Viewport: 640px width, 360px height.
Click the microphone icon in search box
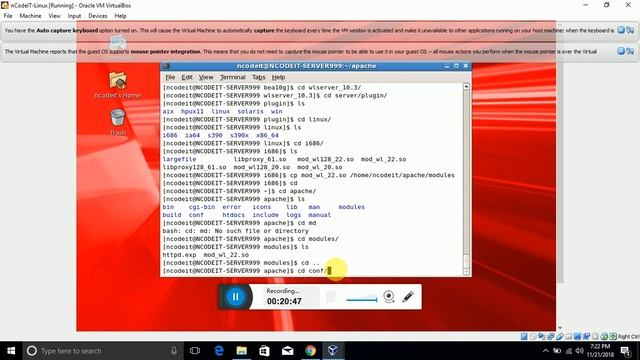pos(174,351)
